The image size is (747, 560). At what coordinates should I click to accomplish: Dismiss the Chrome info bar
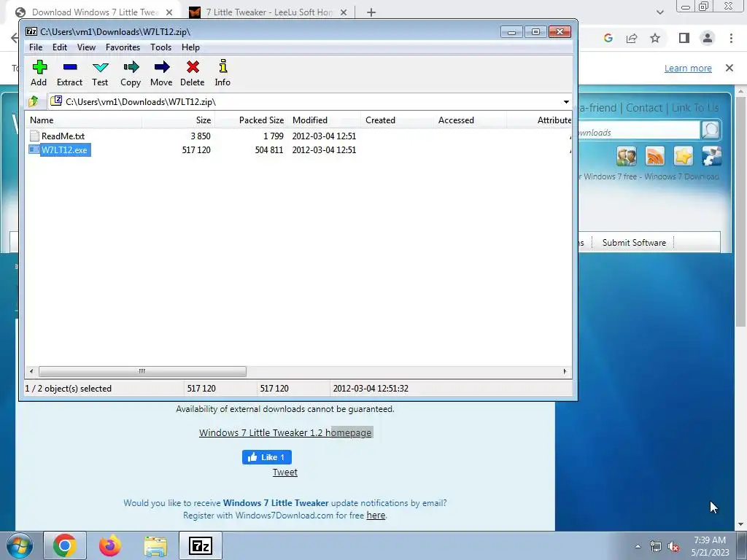(x=729, y=68)
